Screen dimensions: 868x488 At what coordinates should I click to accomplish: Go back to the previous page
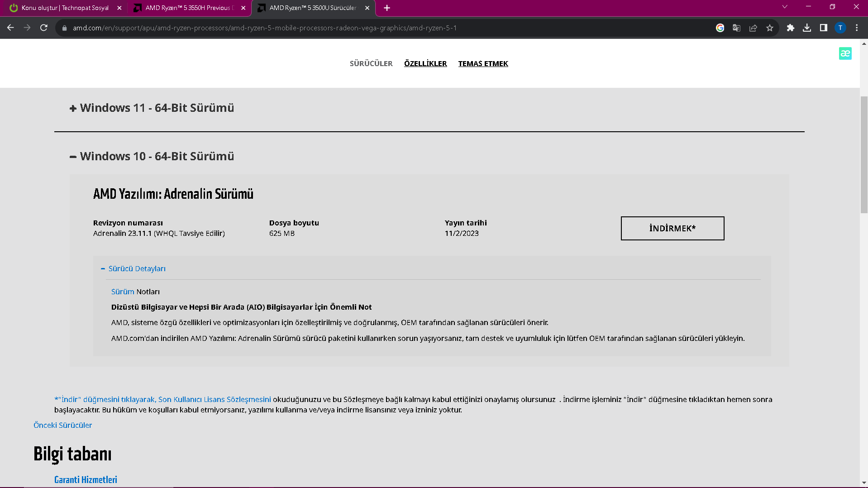point(10,28)
